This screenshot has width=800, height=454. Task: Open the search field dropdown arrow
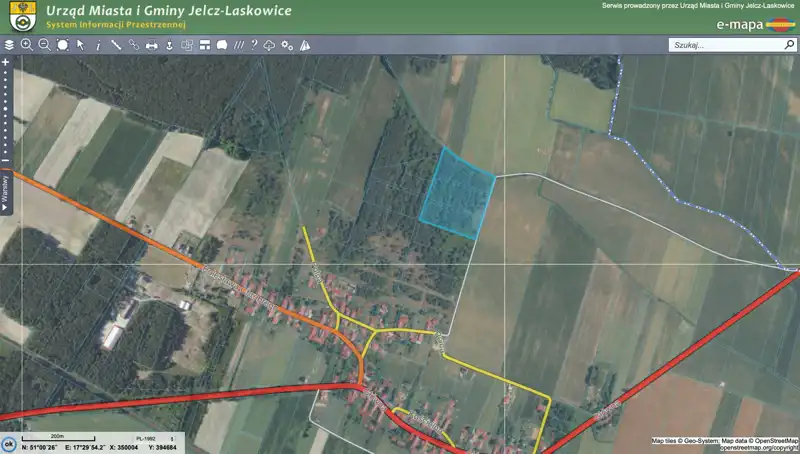click(787, 45)
